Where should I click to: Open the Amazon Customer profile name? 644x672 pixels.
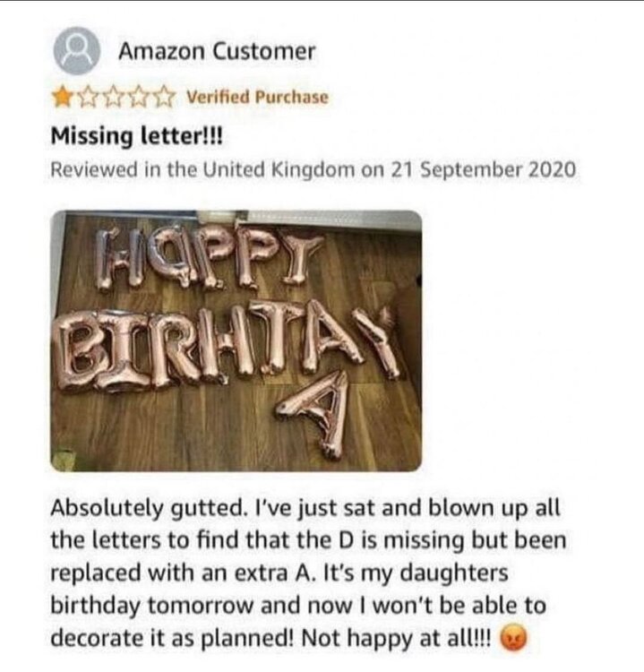tap(217, 52)
